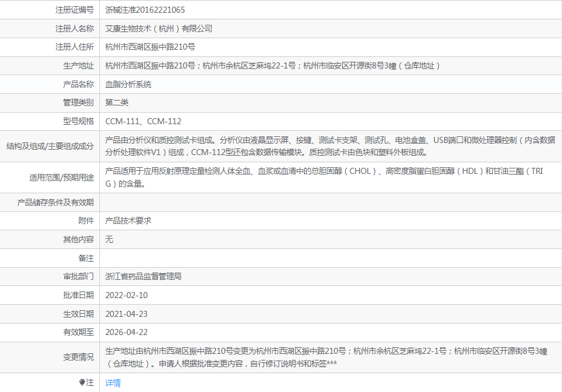562x392 pixels.
Task: Click the 注册人名称 label
Action: pyautogui.click(x=74, y=28)
